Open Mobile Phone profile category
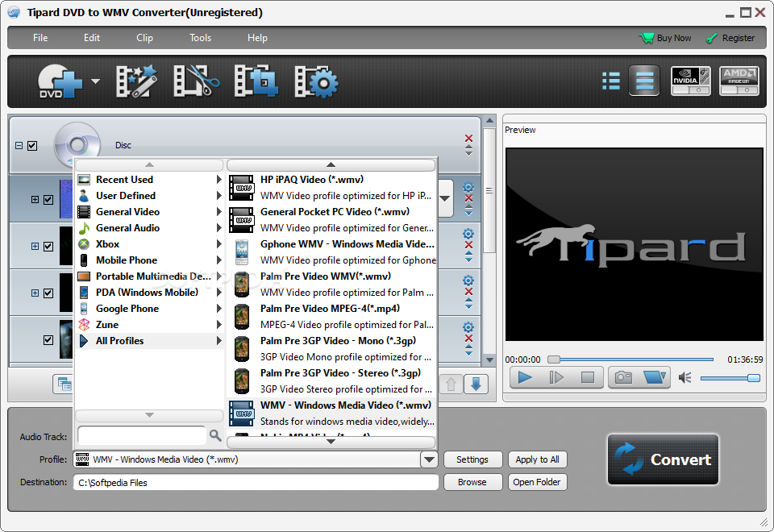Image resolution: width=774 pixels, height=532 pixels. [x=150, y=260]
